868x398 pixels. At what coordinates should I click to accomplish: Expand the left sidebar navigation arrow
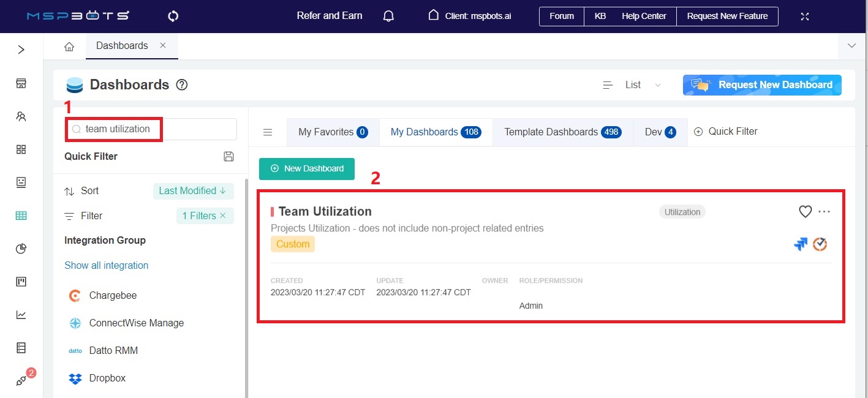(21, 50)
